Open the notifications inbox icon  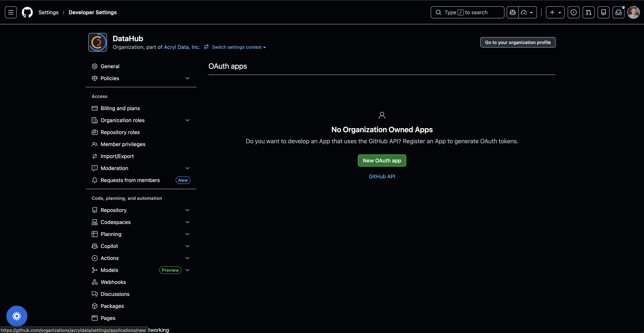(619, 12)
